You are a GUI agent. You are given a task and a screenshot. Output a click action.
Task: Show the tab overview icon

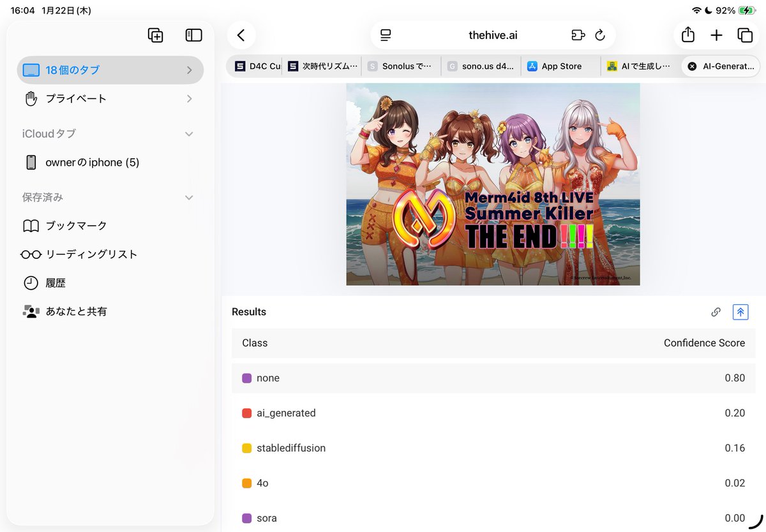[x=745, y=35]
